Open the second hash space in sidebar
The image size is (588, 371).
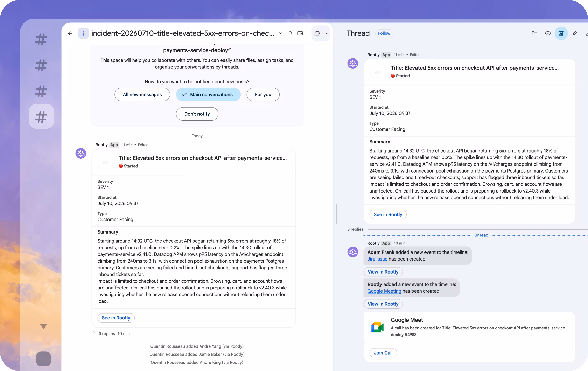[x=41, y=66]
